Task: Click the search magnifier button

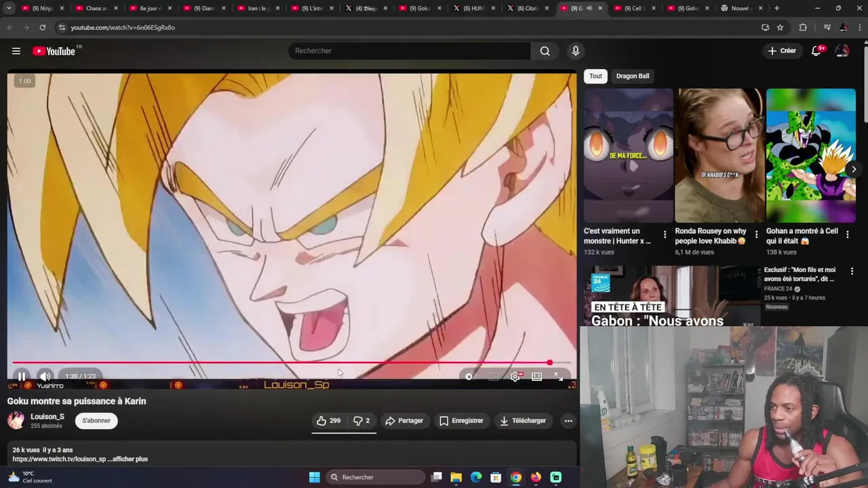Action: 545,51
